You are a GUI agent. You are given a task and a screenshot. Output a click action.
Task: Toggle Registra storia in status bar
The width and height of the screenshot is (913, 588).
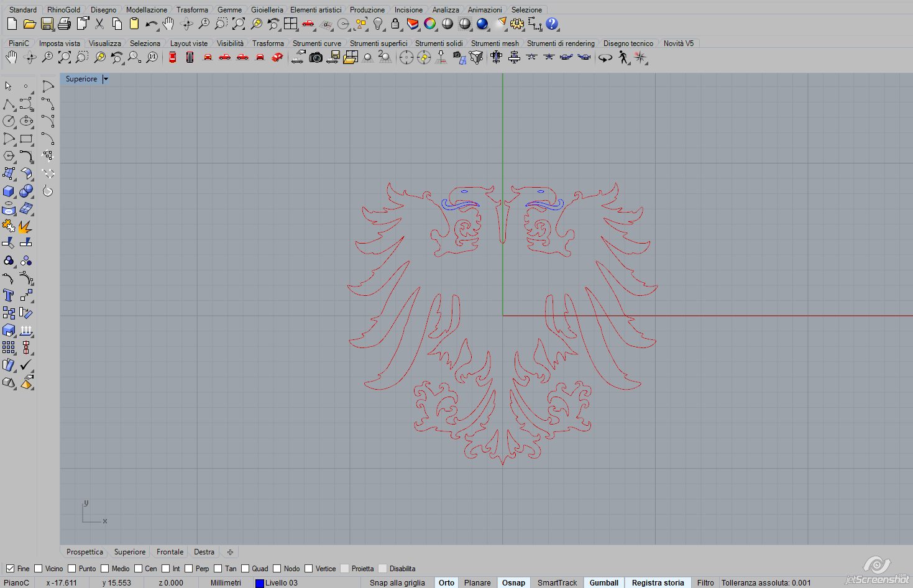point(658,583)
